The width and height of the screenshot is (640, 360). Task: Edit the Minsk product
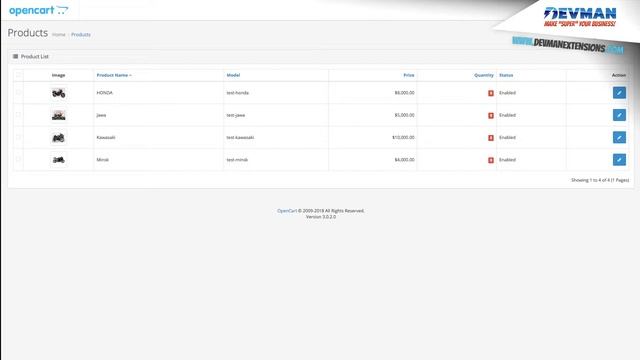619,160
